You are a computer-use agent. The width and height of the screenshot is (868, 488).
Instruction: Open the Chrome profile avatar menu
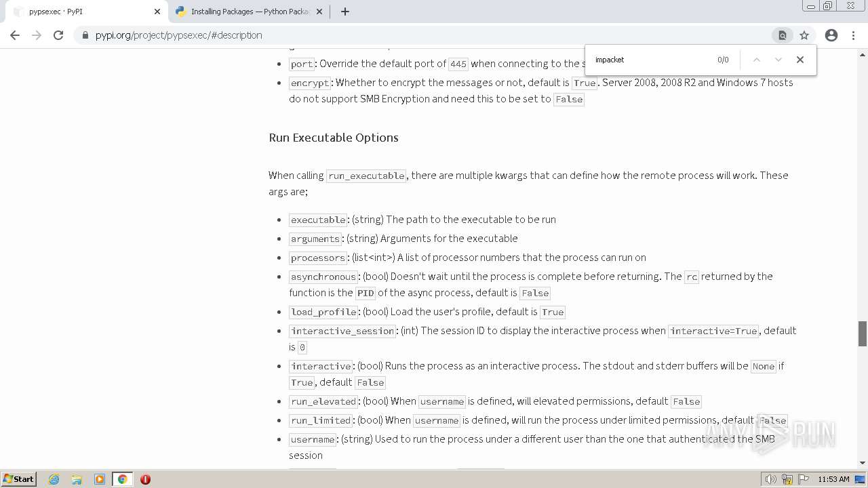[831, 35]
